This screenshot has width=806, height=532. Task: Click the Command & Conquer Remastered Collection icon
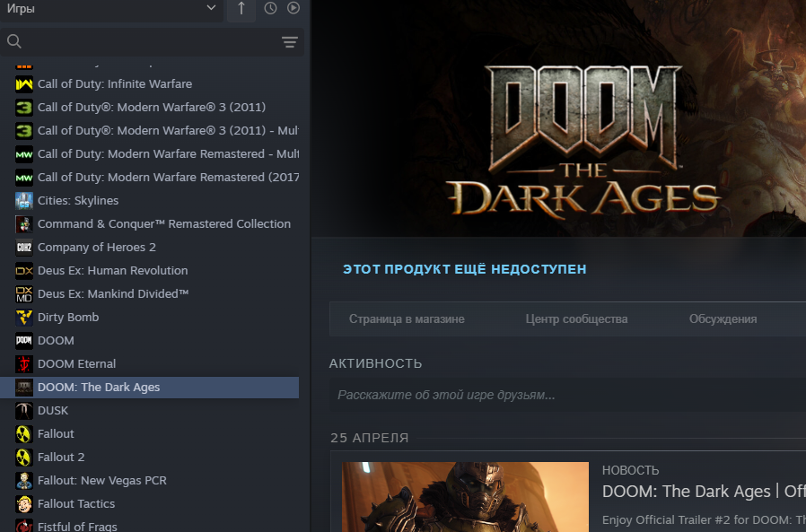(24, 224)
